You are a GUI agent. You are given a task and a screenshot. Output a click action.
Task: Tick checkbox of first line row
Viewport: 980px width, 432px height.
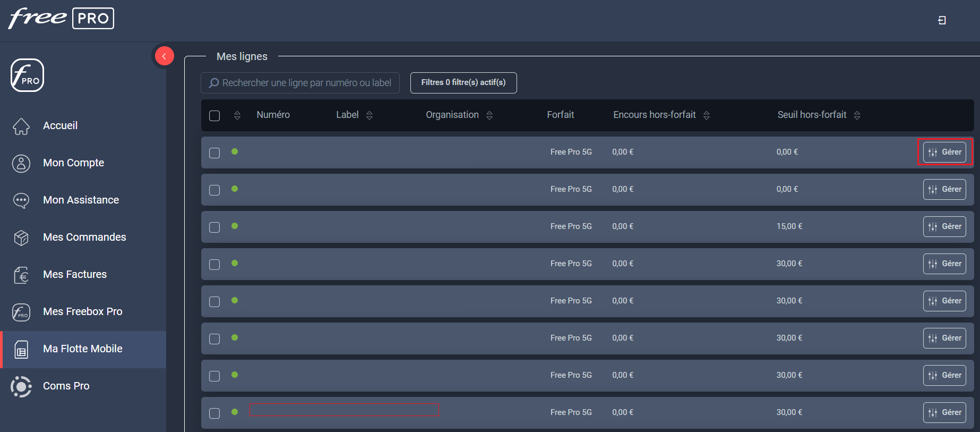214,153
